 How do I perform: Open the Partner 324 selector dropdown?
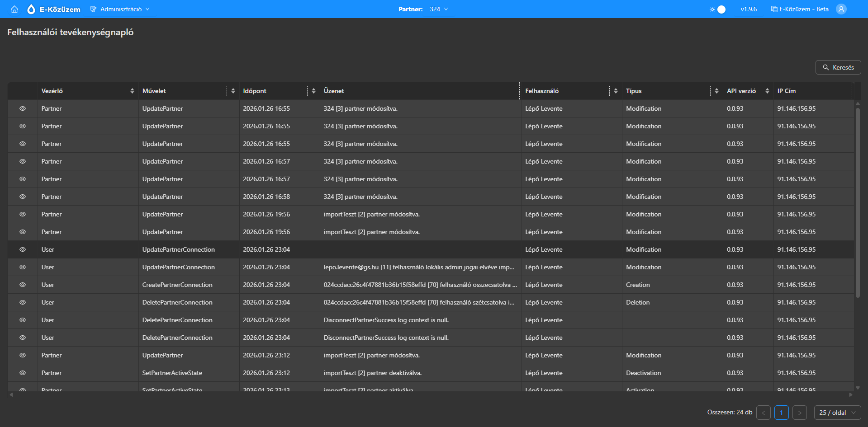[x=438, y=9]
